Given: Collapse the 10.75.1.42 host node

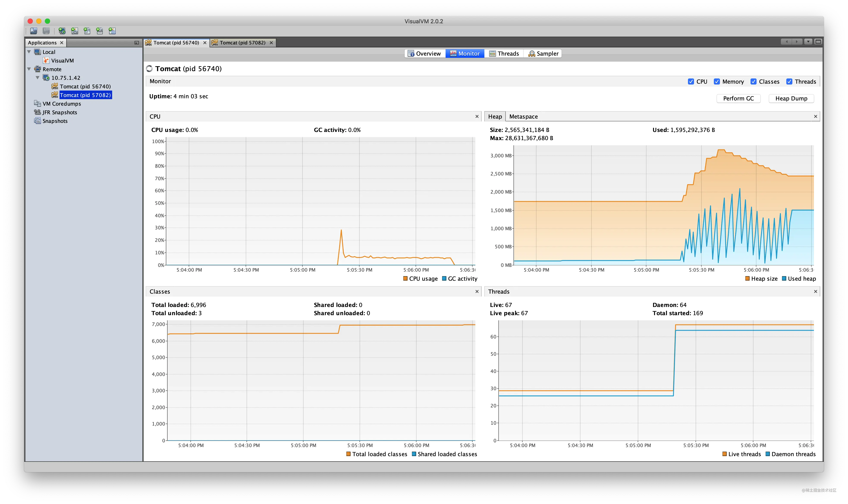Looking at the screenshot, I should [38, 78].
